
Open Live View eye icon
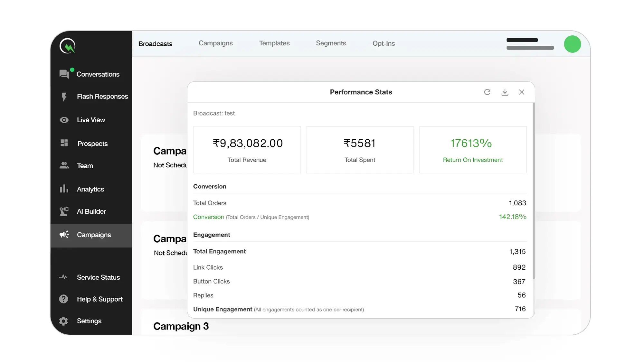pyautogui.click(x=64, y=120)
